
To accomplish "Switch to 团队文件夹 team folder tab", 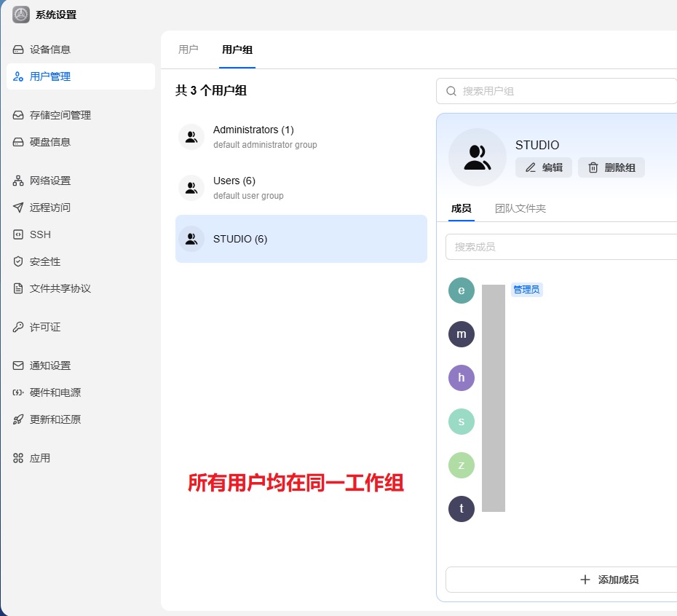I will pyautogui.click(x=520, y=209).
